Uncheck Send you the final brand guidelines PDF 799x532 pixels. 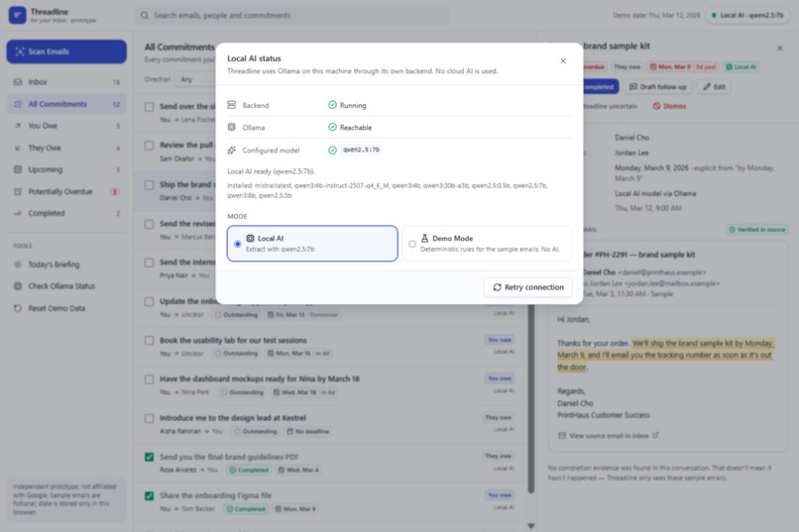[x=150, y=457]
